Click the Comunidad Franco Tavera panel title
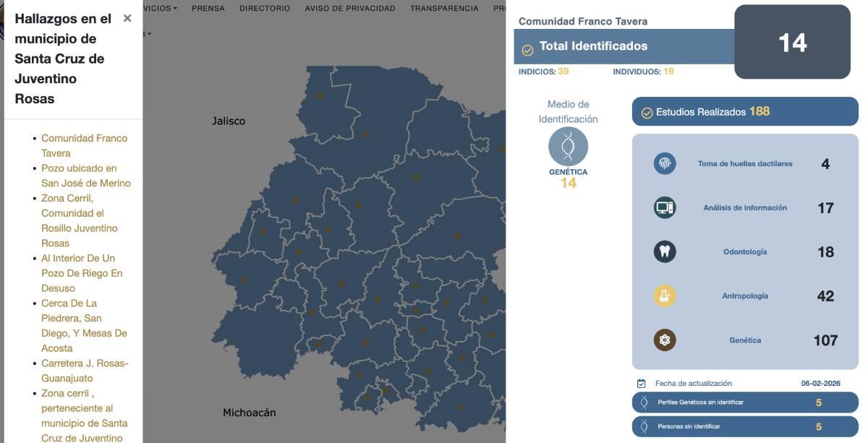Image resolution: width=868 pixels, height=443 pixels. click(x=583, y=22)
